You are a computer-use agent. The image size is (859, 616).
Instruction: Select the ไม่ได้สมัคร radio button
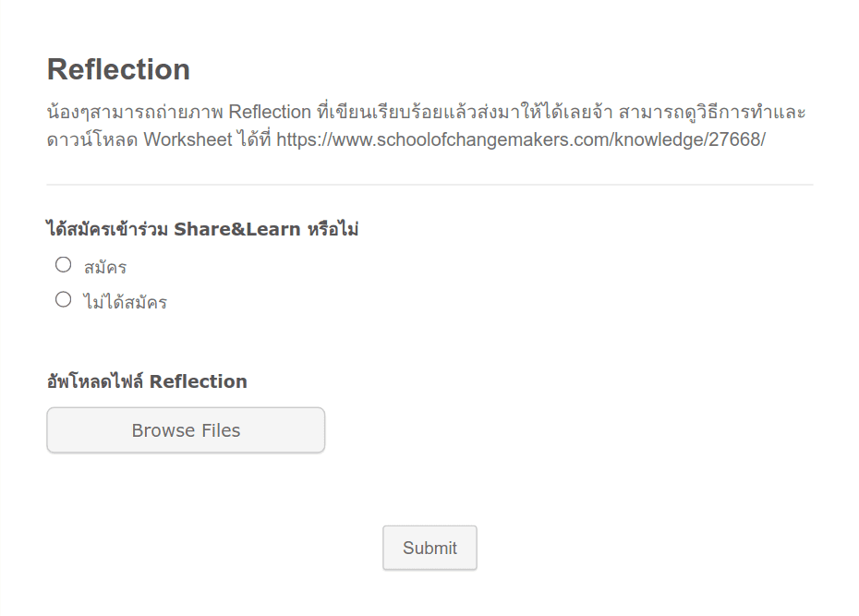point(63,298)
